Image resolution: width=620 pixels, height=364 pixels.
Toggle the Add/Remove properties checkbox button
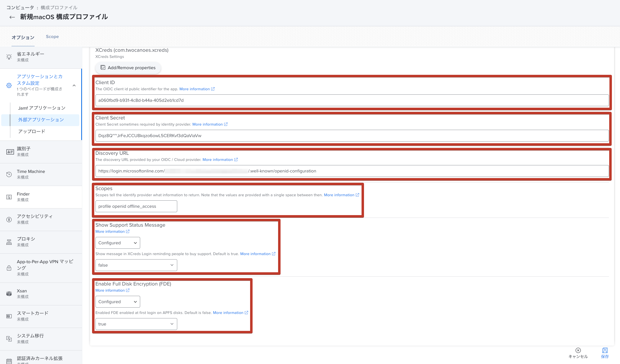click(128, 68)
